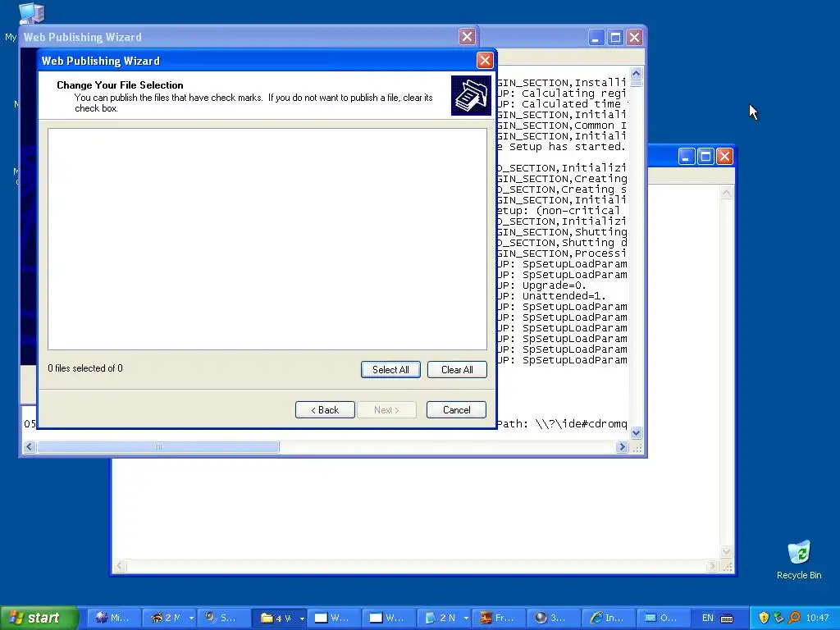This screenshot has height=630, width=840.
Task: Click the clock showing 10:47
Action: click(818, 619)
